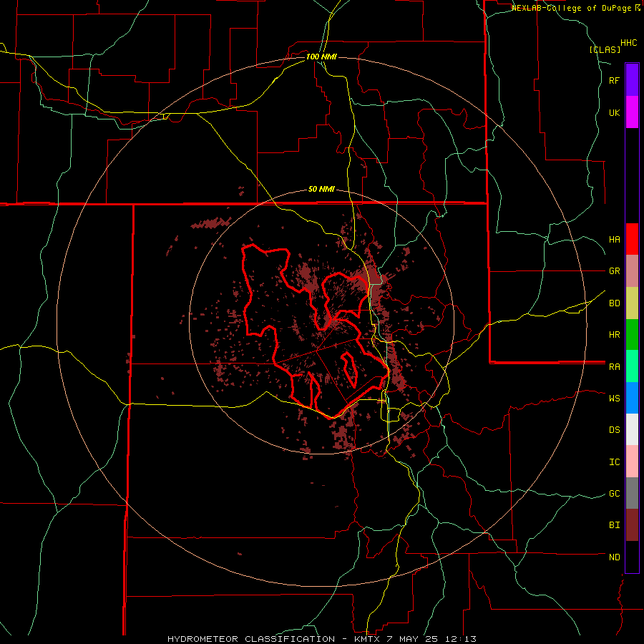Click the 50 NMI range ring label
The width and height of the screenshot is (644, 644).
click(321, 189)
